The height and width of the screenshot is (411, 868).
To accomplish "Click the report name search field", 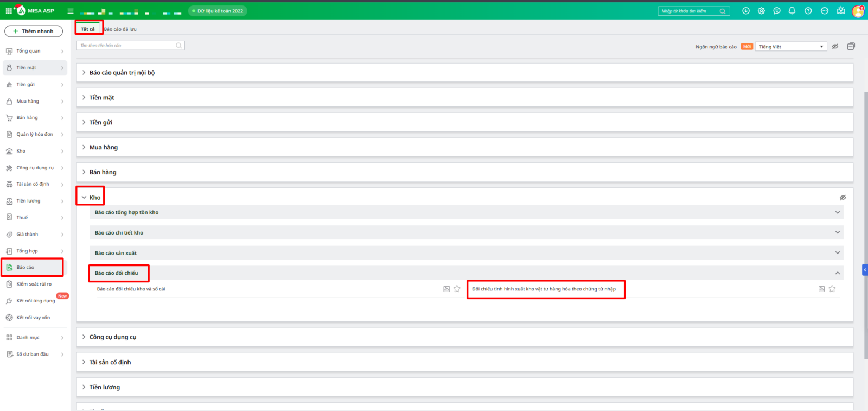I will (127, 46).
